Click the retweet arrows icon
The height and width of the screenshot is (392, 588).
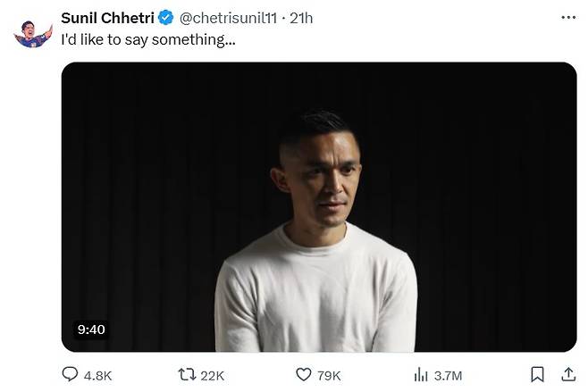187,375
